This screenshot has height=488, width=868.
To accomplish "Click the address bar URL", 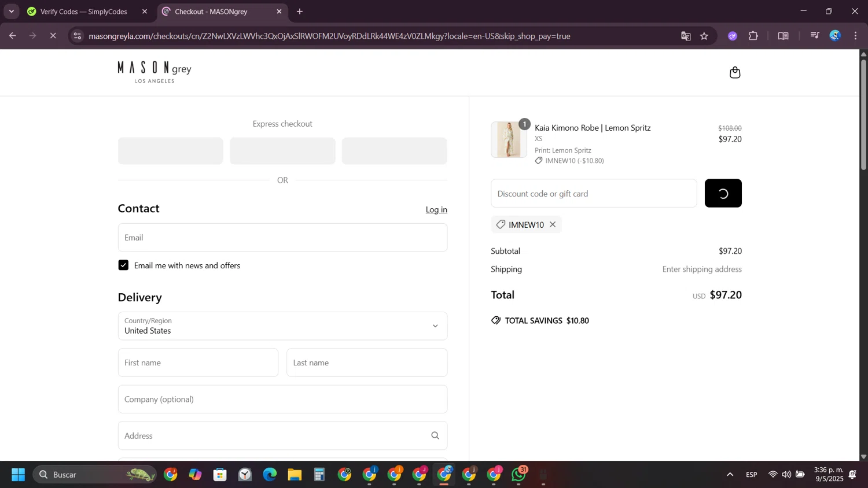I will [x=329, y=36].
